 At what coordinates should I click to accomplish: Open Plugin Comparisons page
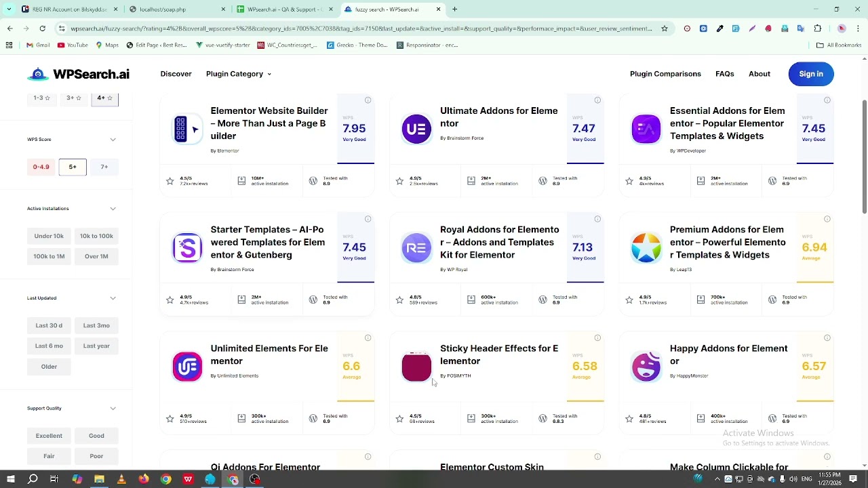coord(665,74)
